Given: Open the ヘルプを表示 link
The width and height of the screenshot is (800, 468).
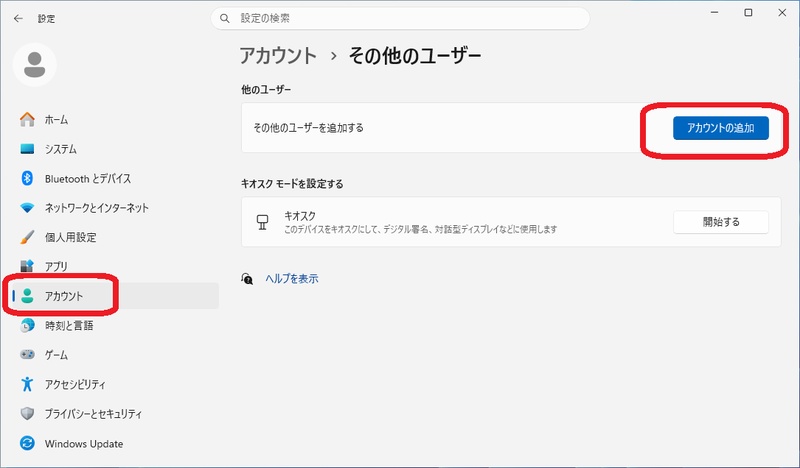Looking at the screenshot, I should (291, 279).
